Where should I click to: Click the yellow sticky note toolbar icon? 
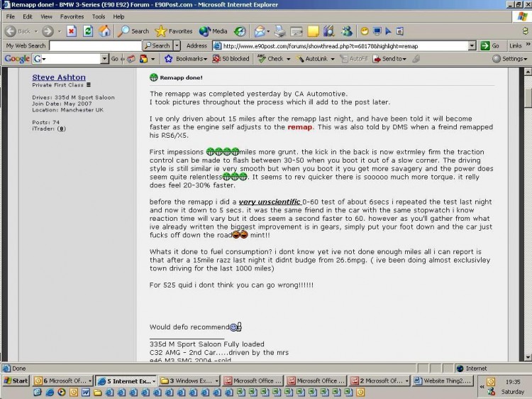pyautogui.click(x=313, y=31)
